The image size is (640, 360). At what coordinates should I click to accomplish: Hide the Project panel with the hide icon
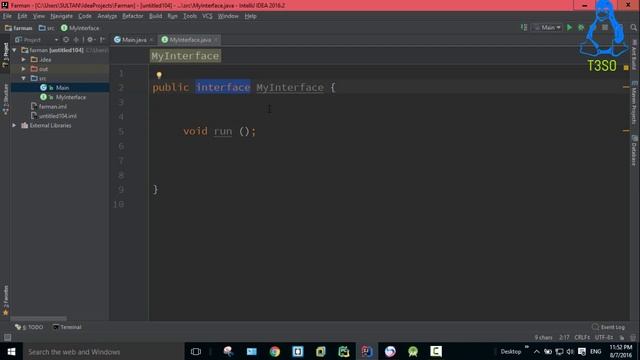(x=102, y=40)
